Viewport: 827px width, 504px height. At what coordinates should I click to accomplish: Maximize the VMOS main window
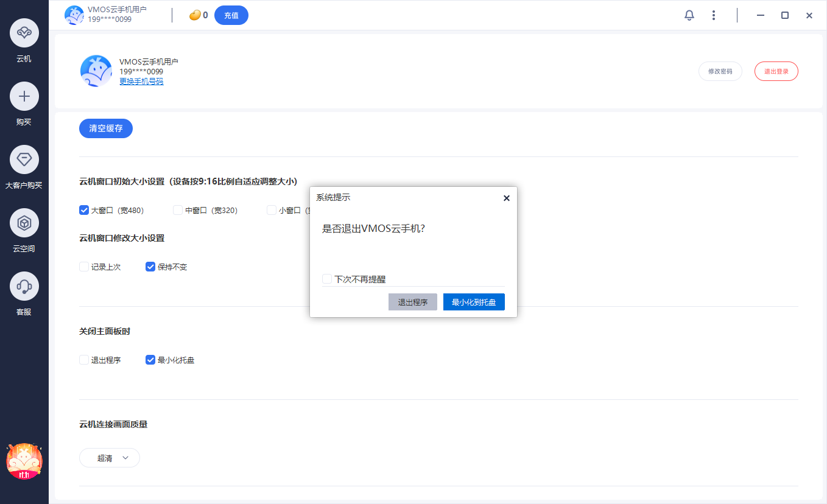785,15
